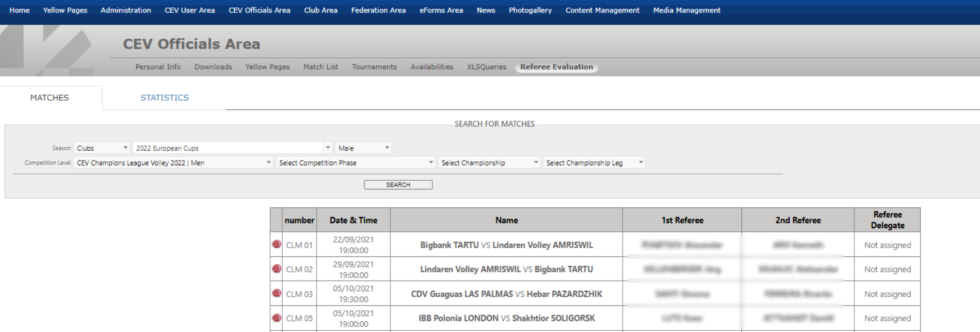Click the 22/09/2021 19:00:00 date cell

click(x=353, y=245)
